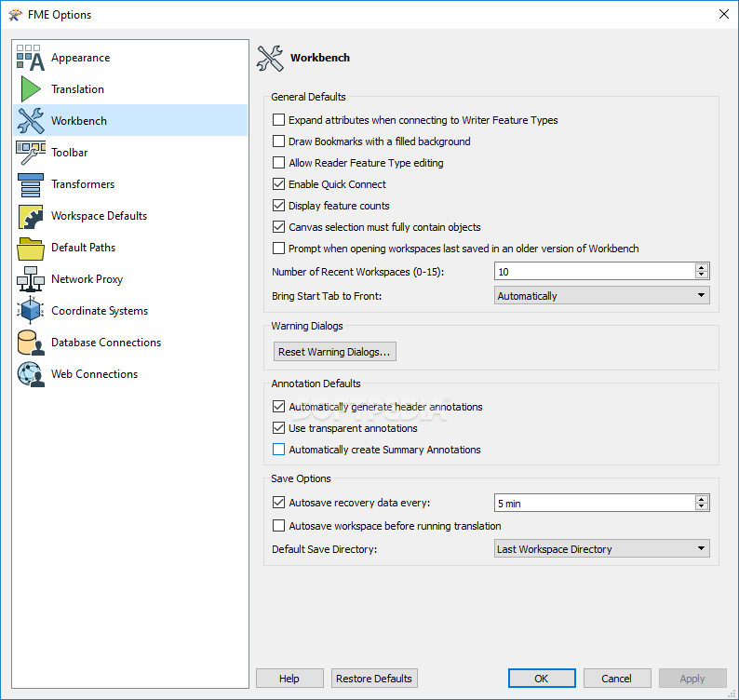Click the Network Proxy icon
Viewport: 739px width, 700px height.
tap(31, 279)
